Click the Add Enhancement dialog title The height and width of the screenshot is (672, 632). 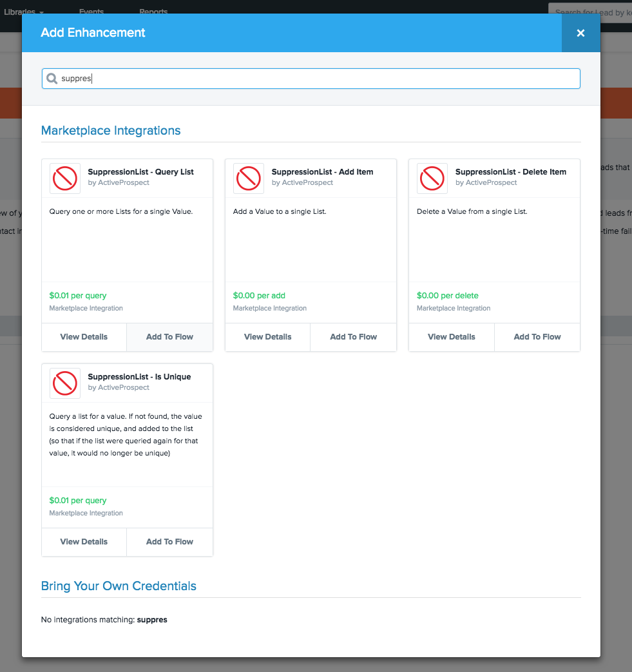93,33
